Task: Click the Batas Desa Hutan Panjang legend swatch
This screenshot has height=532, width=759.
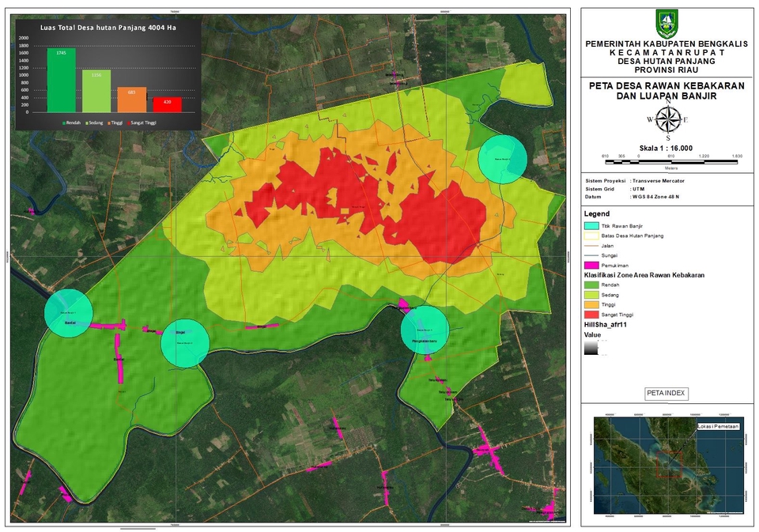Action: (x=591, y=236)
